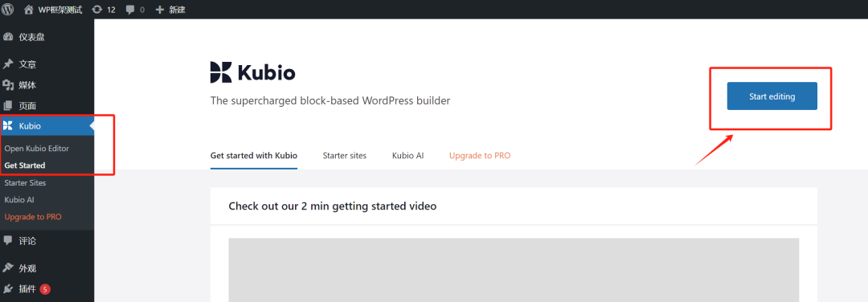Select the Kubio sidebar menu item
The height and width of the screenshot is (302, 868).
pos(47,126)
